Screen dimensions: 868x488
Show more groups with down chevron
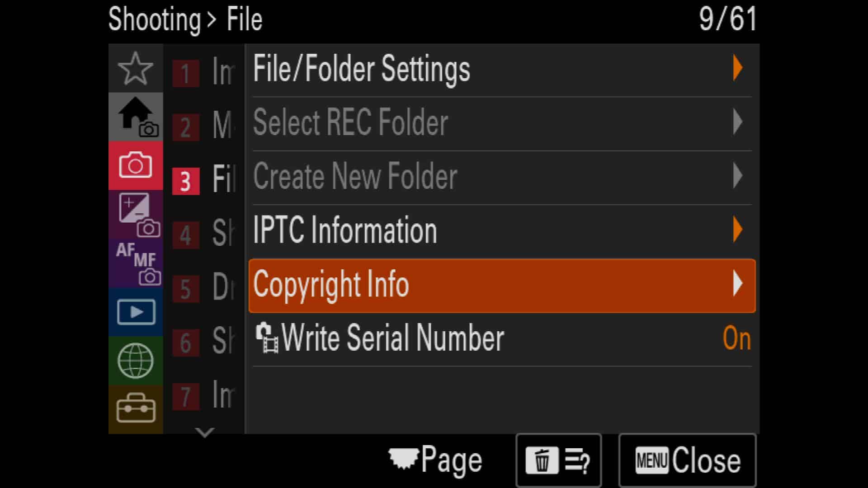(x=204, y=432)
